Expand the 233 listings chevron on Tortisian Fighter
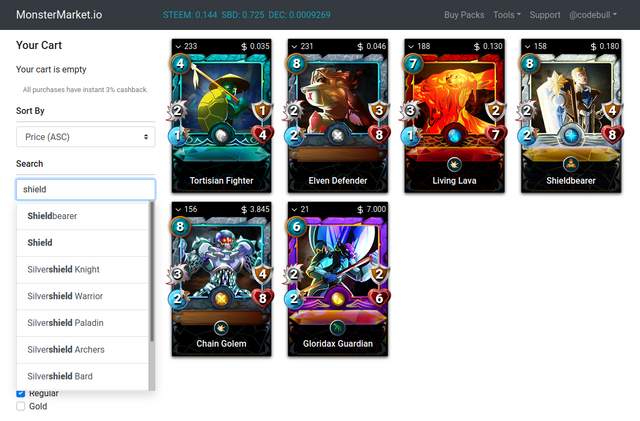 (x=178, y=47)
